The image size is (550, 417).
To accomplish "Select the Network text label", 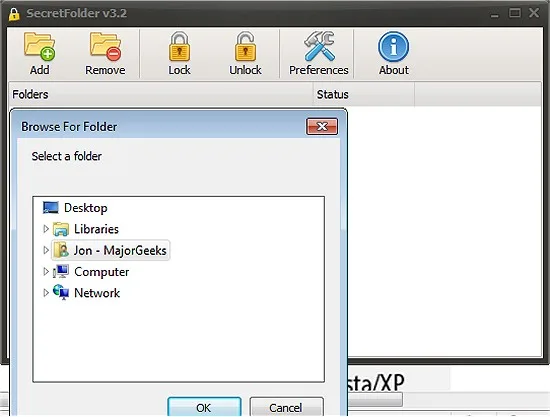I will (97, 293).
